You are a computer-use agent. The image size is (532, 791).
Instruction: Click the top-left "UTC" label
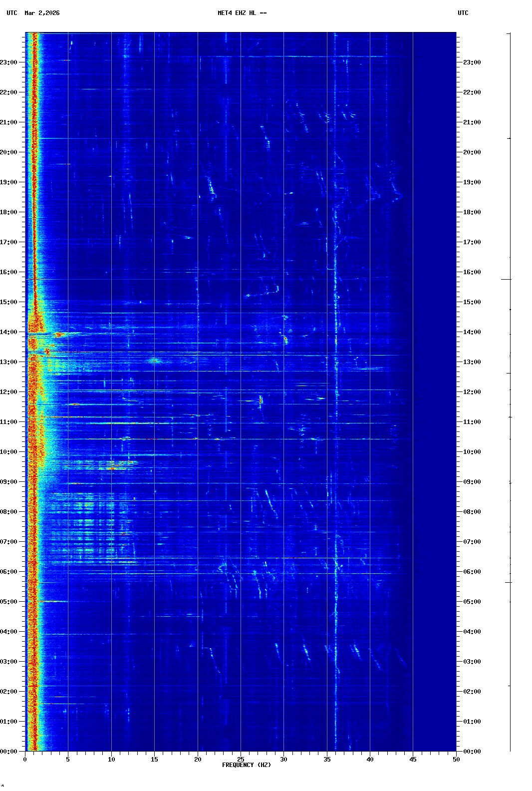(12, 13)
